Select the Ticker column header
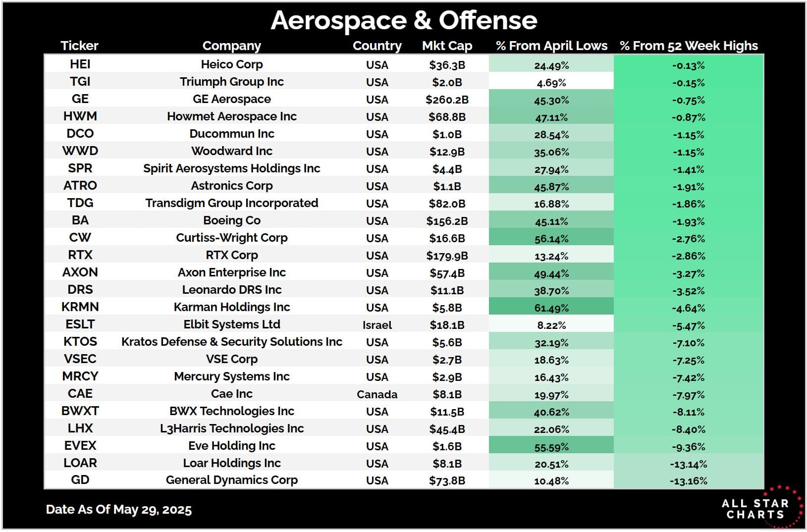 tap(79, 46)
